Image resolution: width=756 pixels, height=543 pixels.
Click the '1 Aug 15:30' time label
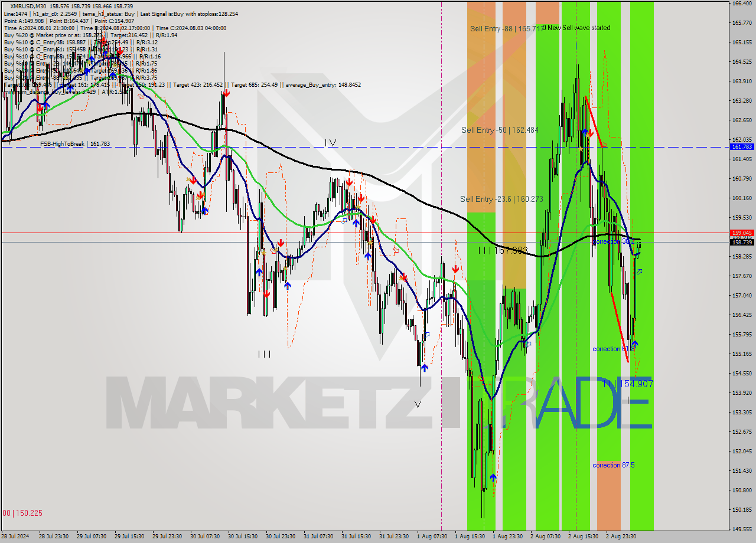tap(470, 537)
